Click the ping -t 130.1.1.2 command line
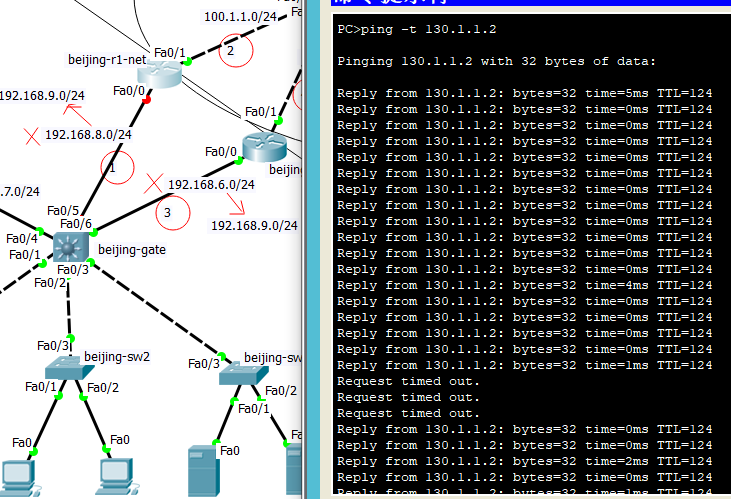The width and height of the screenshot is (731, 499). pyautogui.click(x=416, y=29)
